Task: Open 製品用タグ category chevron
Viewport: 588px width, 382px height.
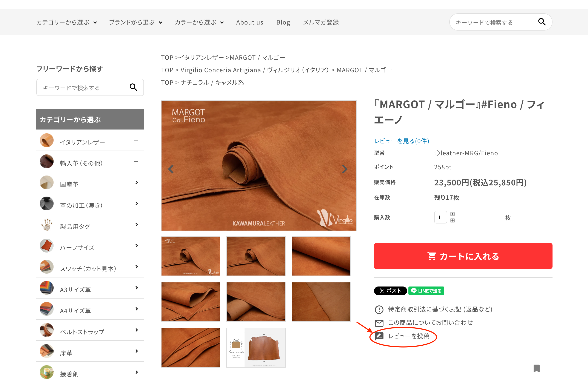Action: point(137,225)
